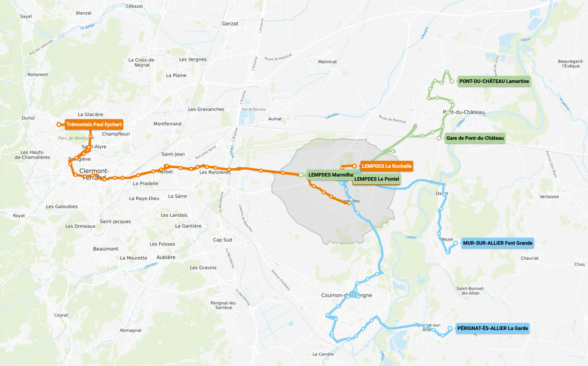The height and width of the screenshot is (366, 588).
Task: Select the LEMPDES Le Pontel label
Action: tap(376, 179)
